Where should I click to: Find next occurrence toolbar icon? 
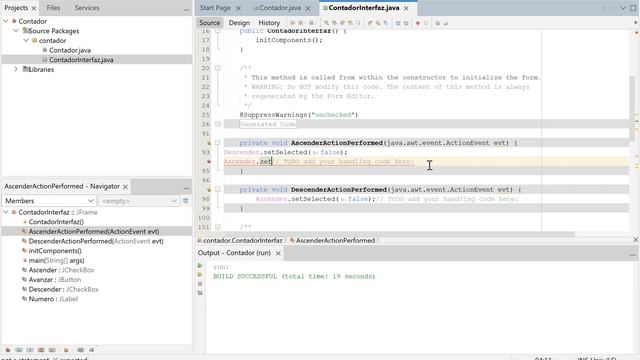342,23
